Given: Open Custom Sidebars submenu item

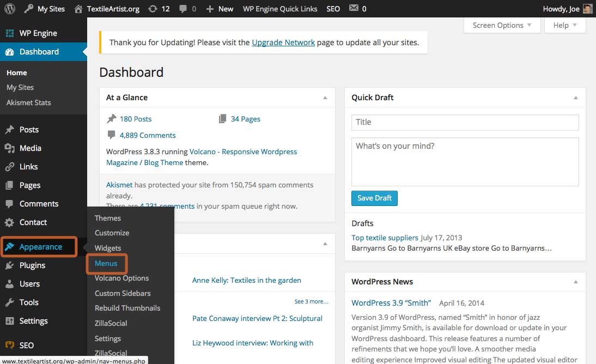Looking at the screenshot, I should pos(123,293).
